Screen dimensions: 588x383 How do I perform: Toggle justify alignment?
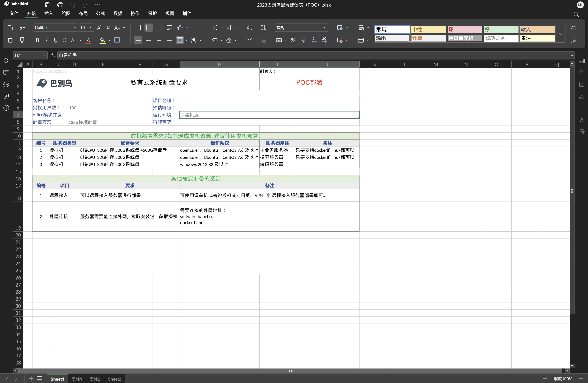pos(170,40)
